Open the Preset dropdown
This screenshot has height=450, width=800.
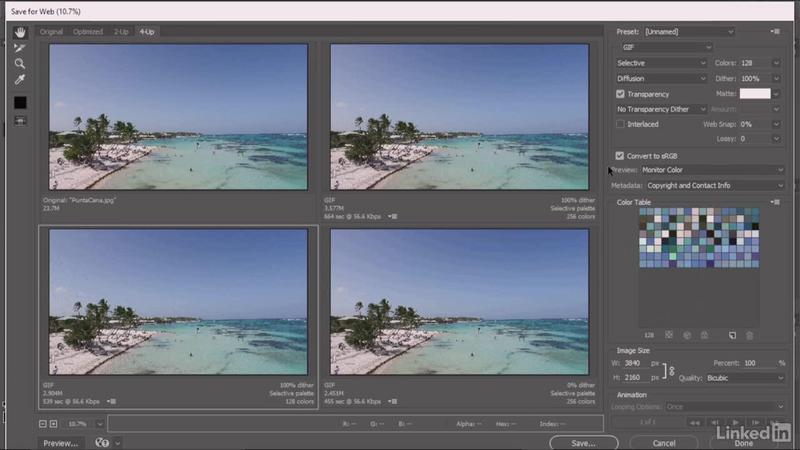[689, 32]
